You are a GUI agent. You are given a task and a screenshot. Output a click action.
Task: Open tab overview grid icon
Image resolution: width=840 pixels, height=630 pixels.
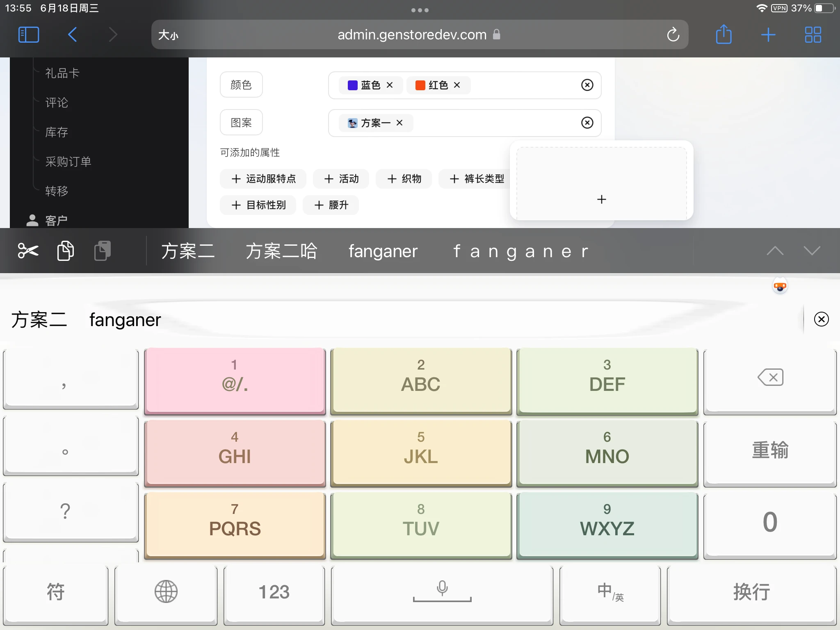click(x=813, y=34)
